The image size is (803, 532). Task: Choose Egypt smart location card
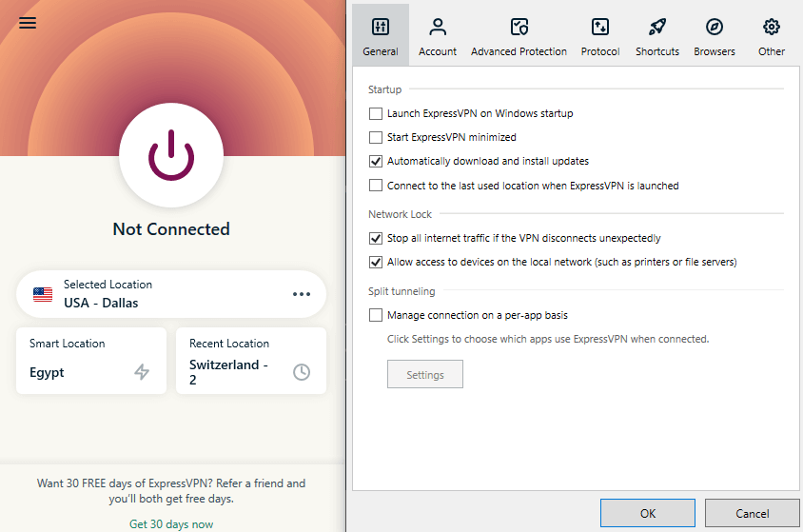(91, 361)
